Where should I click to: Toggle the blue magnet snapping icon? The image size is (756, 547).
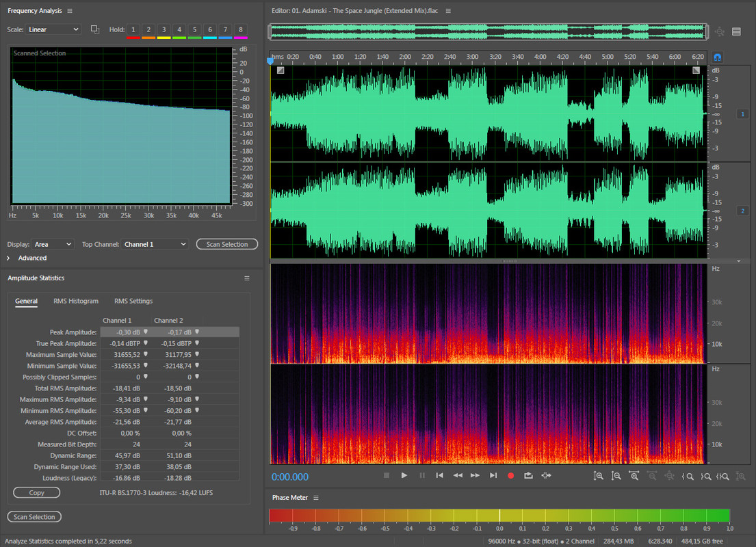point(717,57)
